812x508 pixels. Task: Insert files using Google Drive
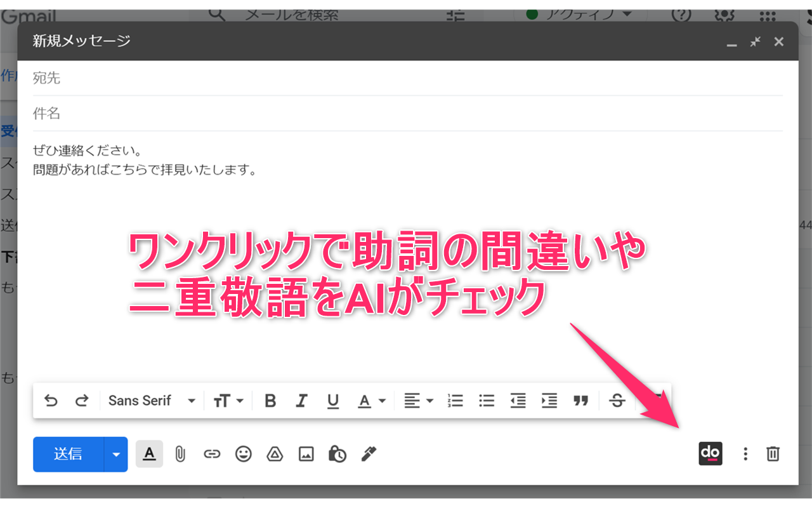tap(275, 454)
